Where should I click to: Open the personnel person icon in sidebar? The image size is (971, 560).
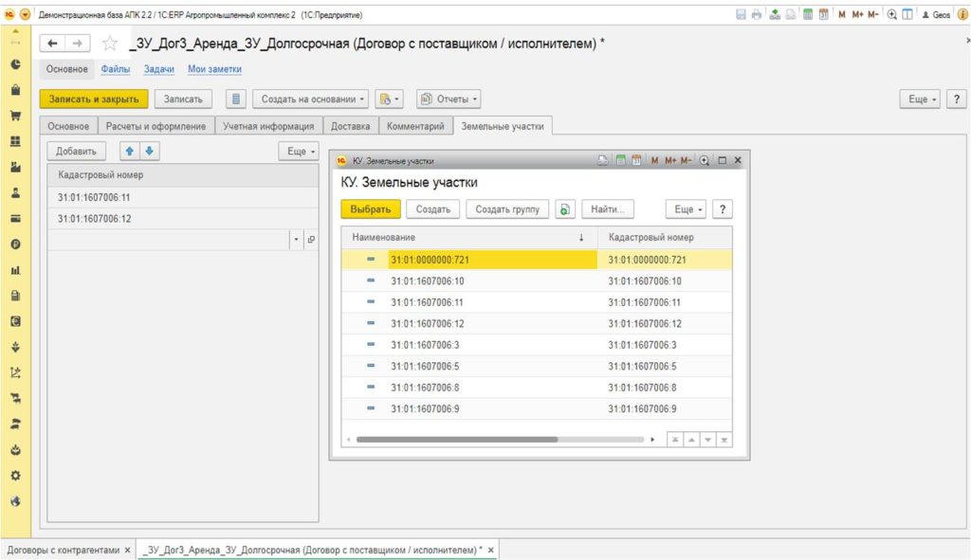tap(15, 193)
